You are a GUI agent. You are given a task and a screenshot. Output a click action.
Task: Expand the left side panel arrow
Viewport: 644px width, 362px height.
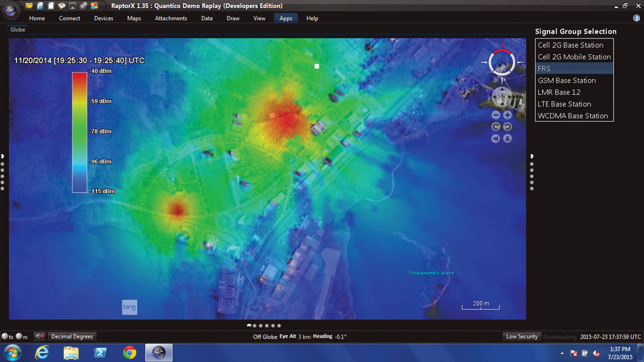(x=3, y=156)
